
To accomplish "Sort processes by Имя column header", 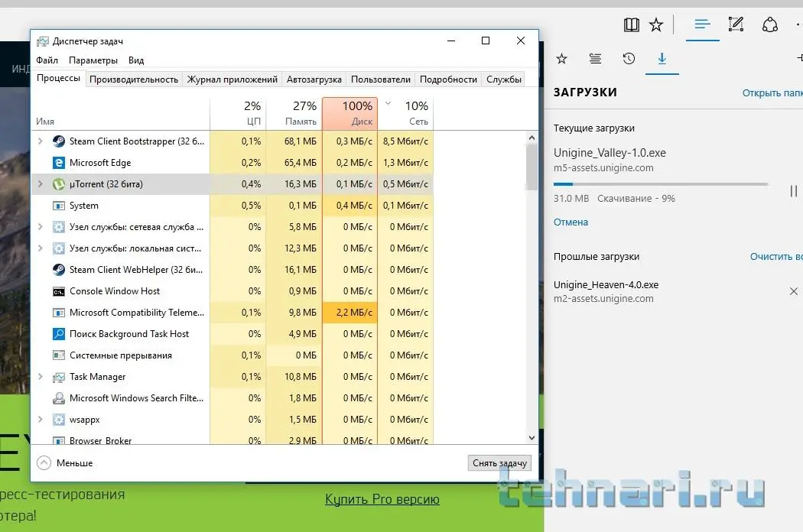I will [x=120, y=113].
